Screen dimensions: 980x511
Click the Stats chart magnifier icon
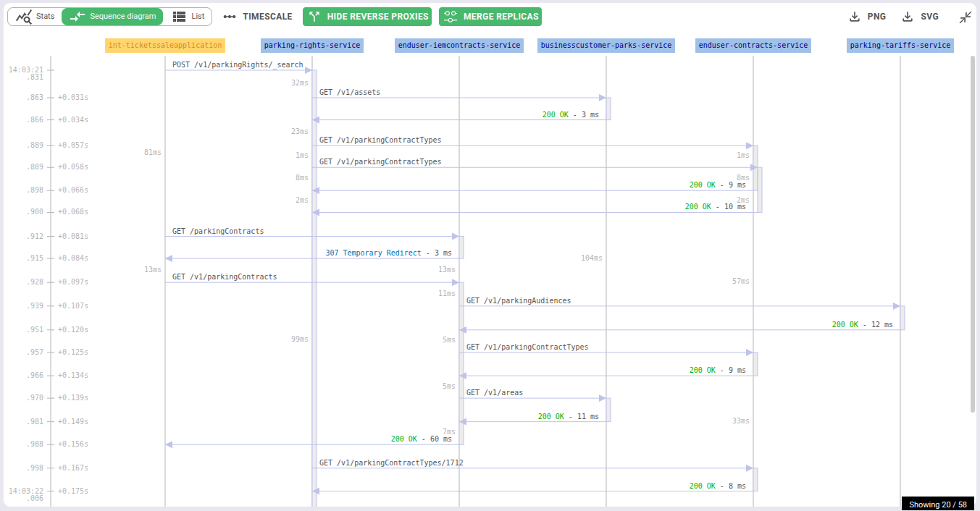24,17
